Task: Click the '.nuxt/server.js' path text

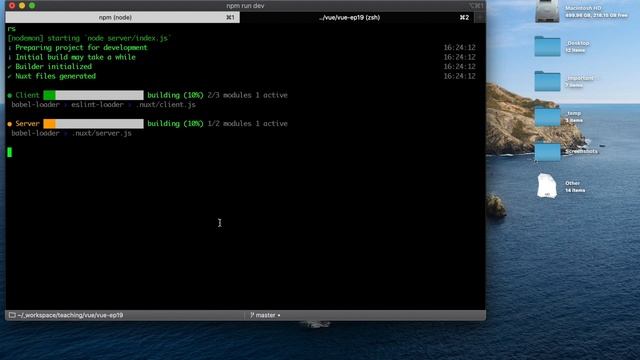Action: click(102, 133)
